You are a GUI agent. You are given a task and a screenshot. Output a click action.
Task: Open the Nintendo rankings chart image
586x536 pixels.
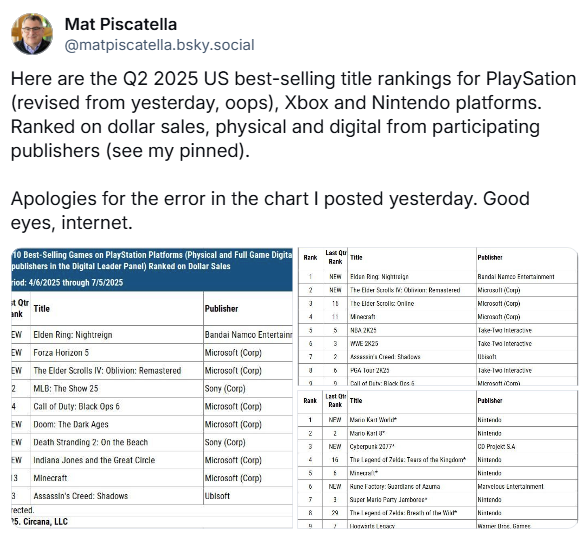pos(438,459)
